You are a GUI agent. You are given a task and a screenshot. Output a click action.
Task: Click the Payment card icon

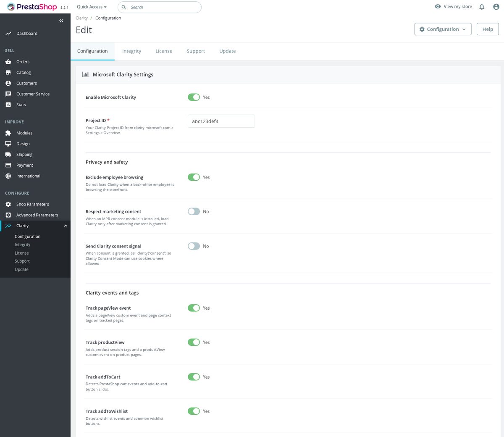click(8, 165)
